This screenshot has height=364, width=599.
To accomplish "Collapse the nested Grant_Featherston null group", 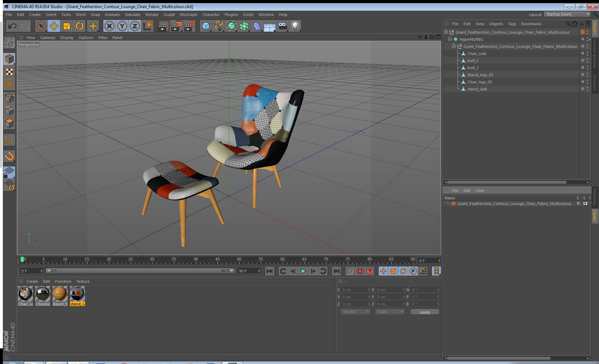I will coord(454,46).
